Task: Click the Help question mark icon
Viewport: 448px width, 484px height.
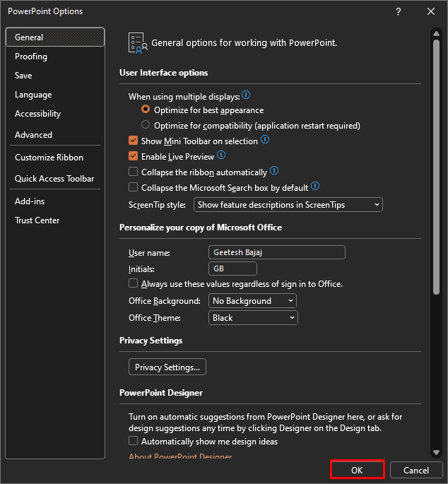Action: [399, 12]
